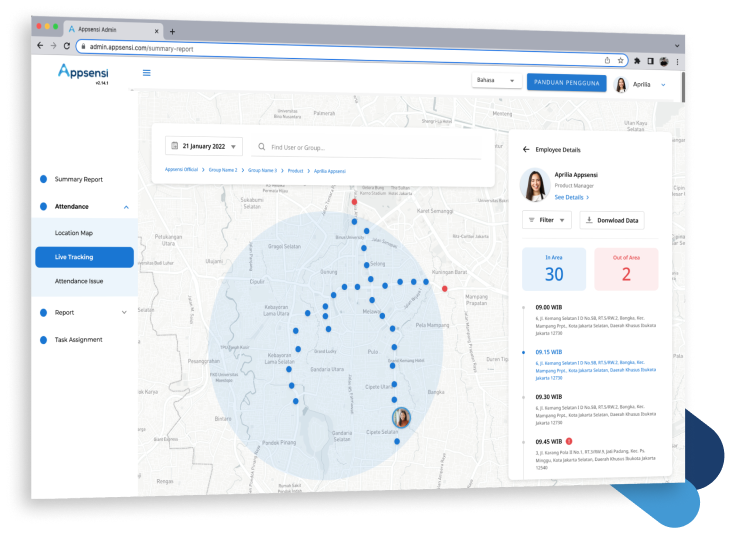
Task: Open the 21 January 2022 date dropdown
Action: [x=204, y=146]
